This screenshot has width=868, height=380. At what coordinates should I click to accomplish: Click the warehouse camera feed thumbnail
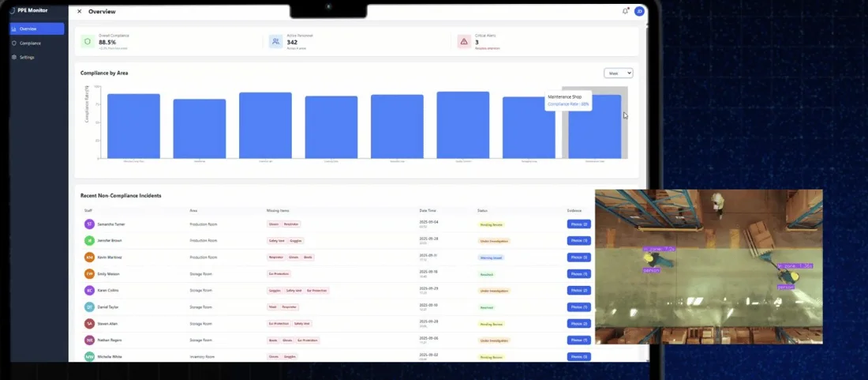[709, 266]
